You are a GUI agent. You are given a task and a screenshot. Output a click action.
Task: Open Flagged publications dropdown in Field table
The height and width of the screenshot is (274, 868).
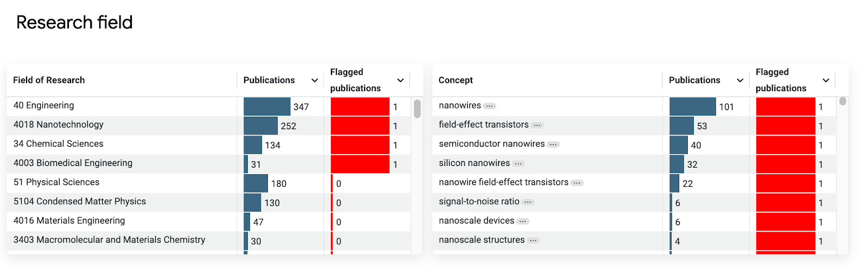[400, 80]
